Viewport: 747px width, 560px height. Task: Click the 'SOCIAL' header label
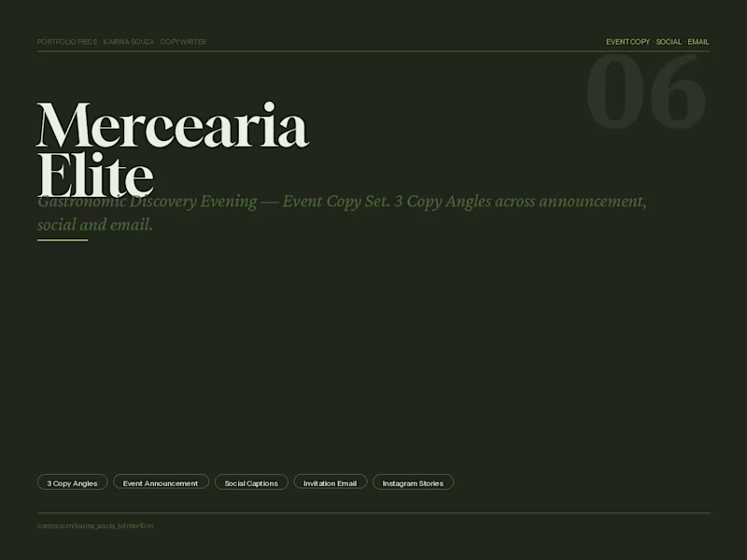click(669, 42)
